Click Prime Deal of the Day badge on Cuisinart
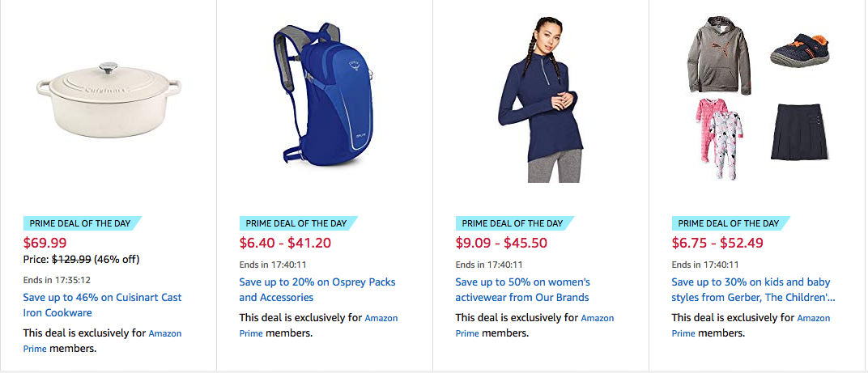Image resolution: width=868 pixels, height=373 pixels. (79, 223)
